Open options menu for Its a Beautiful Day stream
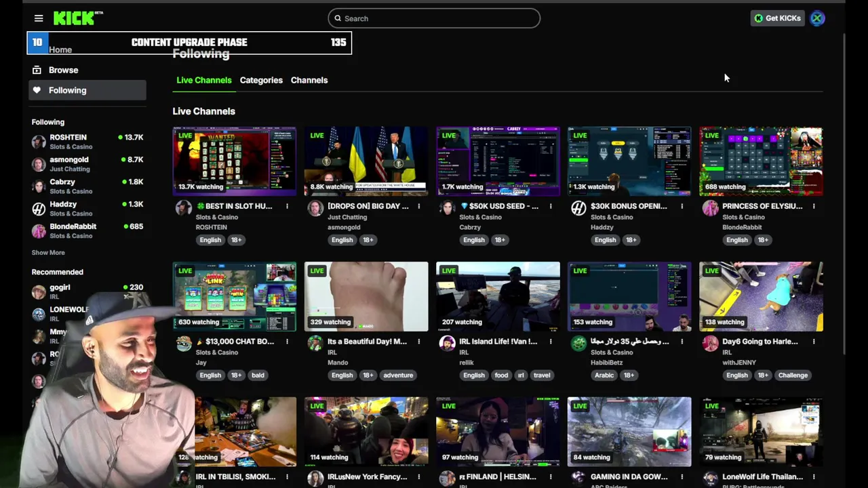 [x=418, y=342]
